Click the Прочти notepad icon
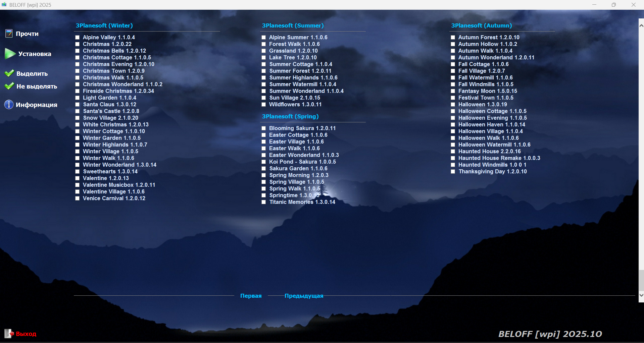The image size is (644, 343). point(9,34)
